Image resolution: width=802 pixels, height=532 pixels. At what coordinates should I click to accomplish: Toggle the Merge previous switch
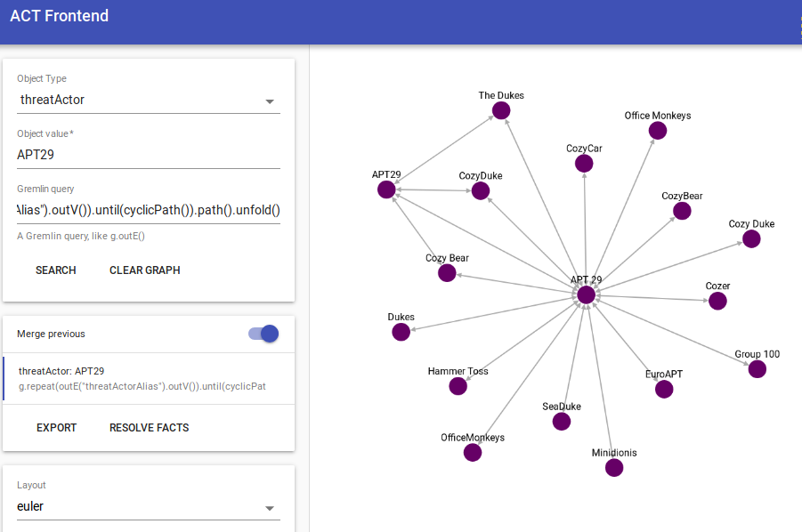[264, 334]
